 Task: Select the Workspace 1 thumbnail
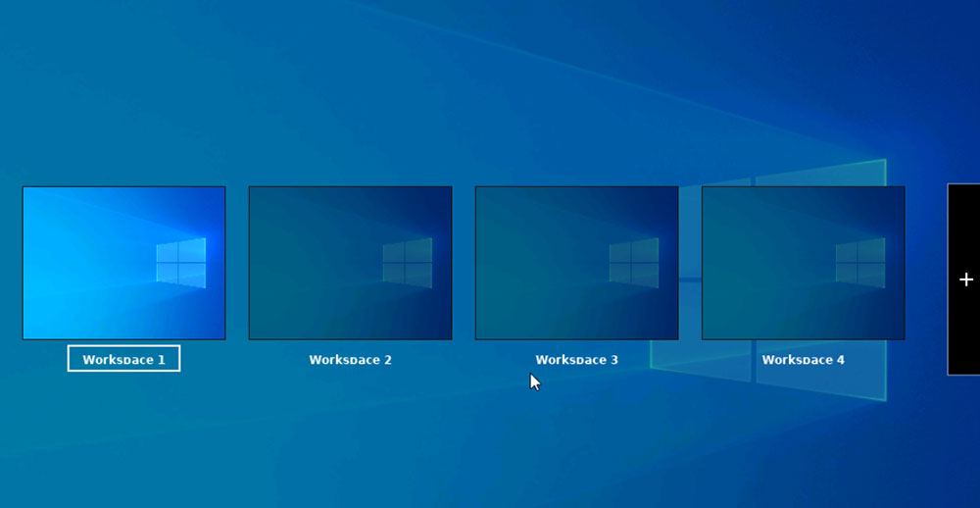(x=123, y=263)
